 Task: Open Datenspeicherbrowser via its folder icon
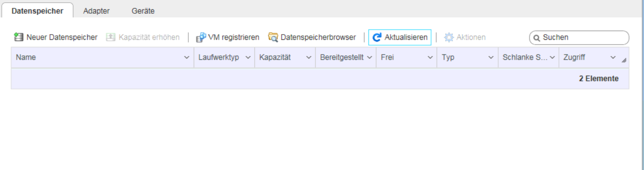click(273, 38)
